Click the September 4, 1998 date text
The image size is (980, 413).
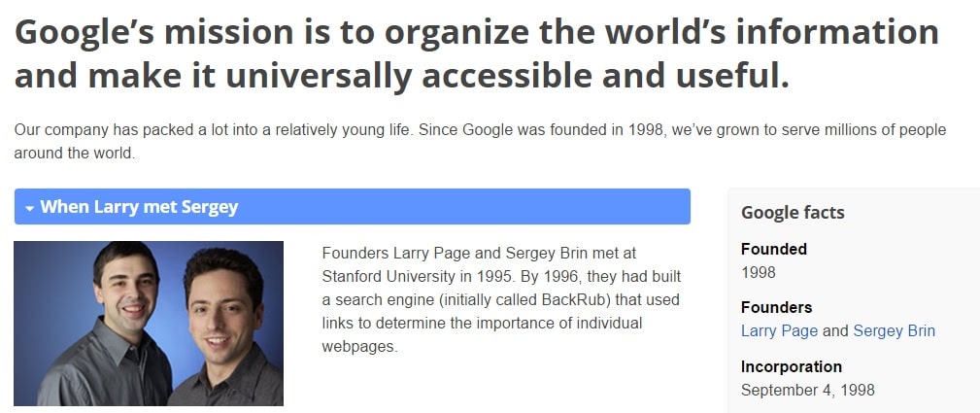pos(807,390)
